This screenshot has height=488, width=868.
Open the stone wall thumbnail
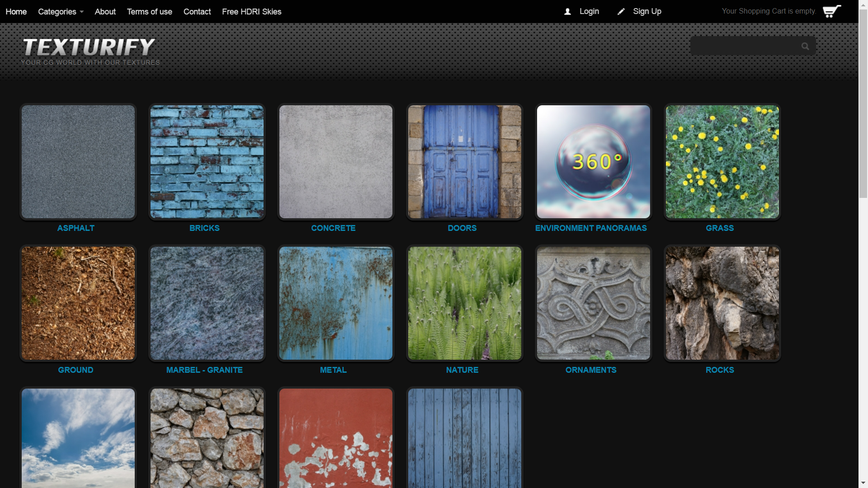pos(207,438)
